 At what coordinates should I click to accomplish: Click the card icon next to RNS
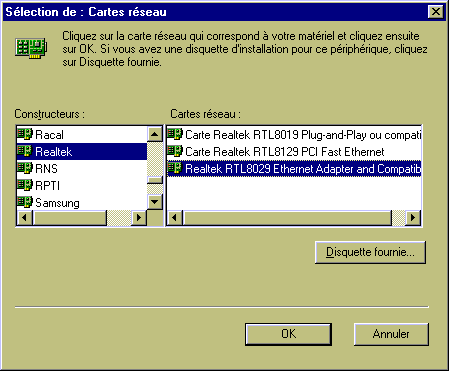25,168
